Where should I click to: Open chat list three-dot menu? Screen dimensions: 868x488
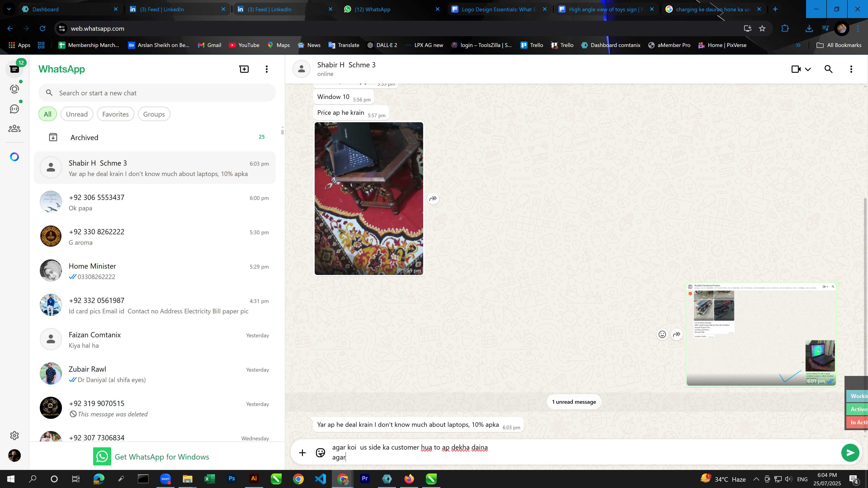pyautogui.click(x=267, y=69)
